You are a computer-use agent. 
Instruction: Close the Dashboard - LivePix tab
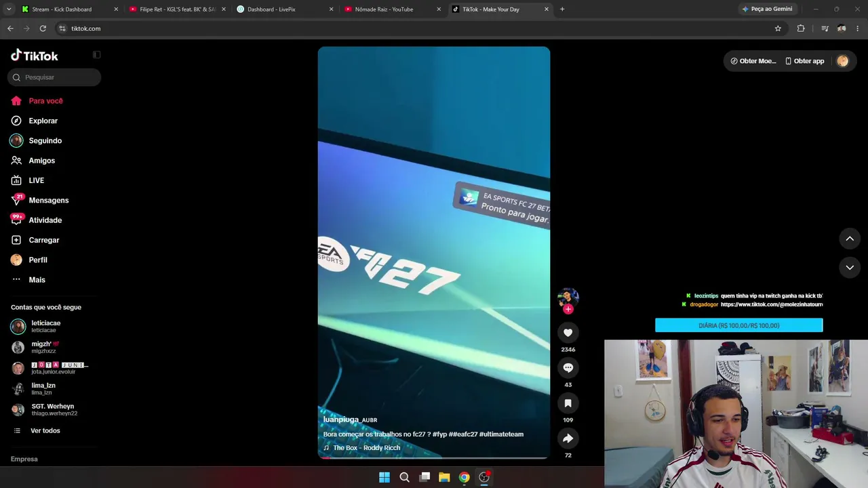(331, 9)
